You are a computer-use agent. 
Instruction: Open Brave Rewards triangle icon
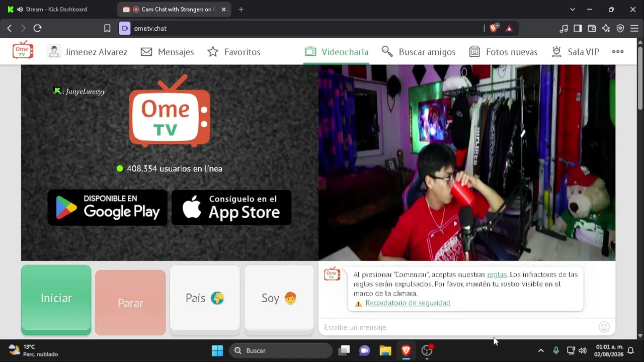(x=509, y=28)
